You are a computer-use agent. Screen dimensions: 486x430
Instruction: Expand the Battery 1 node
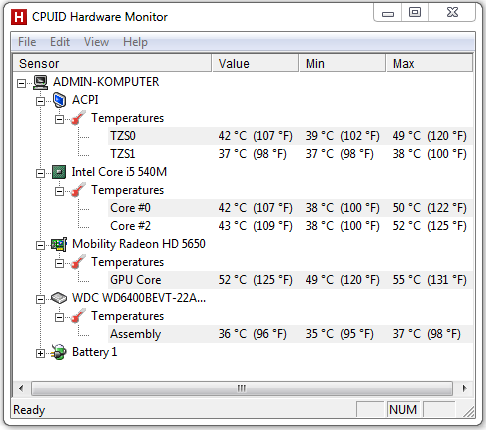tap(40, 354)
